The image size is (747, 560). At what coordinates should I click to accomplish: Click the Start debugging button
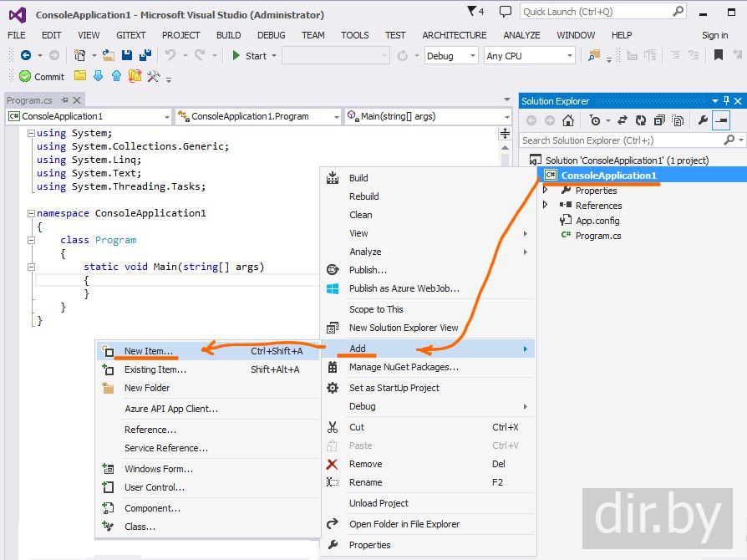tap(249, 56)
